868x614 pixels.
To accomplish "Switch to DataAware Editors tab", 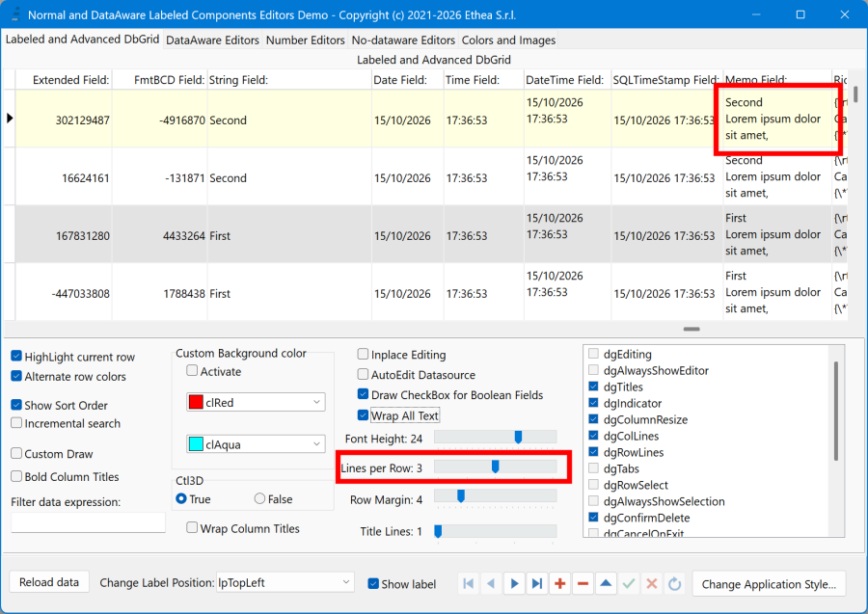I will tap(212, 40).
